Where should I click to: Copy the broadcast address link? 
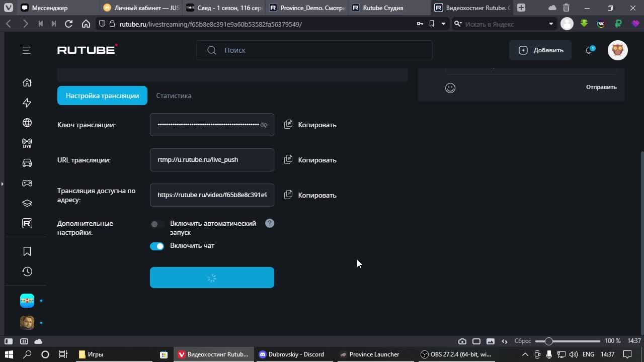(x=310, y=195)
